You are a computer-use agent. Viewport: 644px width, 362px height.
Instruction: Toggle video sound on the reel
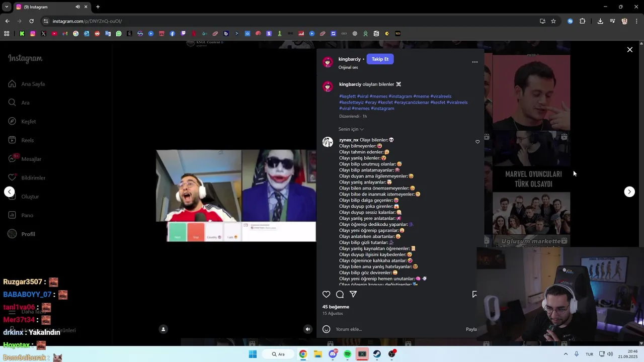(x=308, y=329)
